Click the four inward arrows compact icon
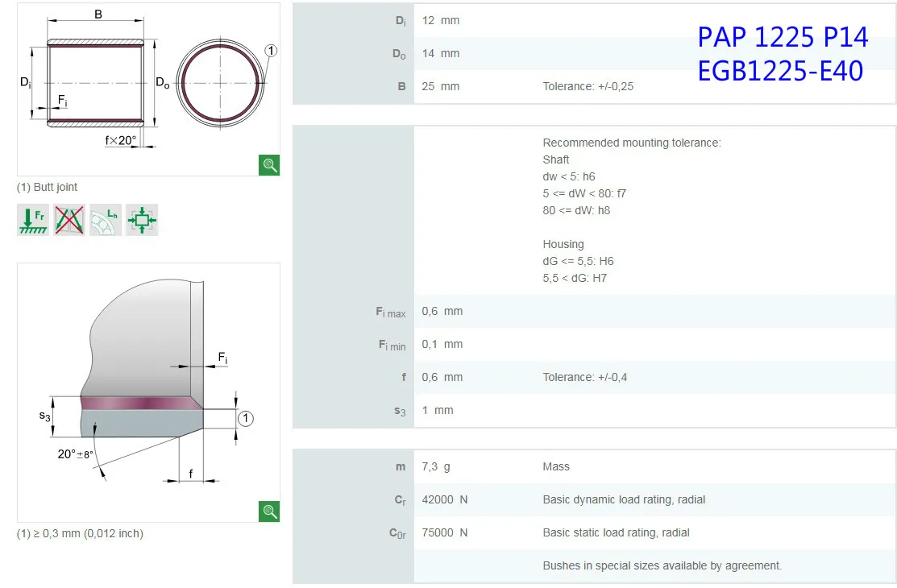Screen dimensions: 897x588 (142, 220)
